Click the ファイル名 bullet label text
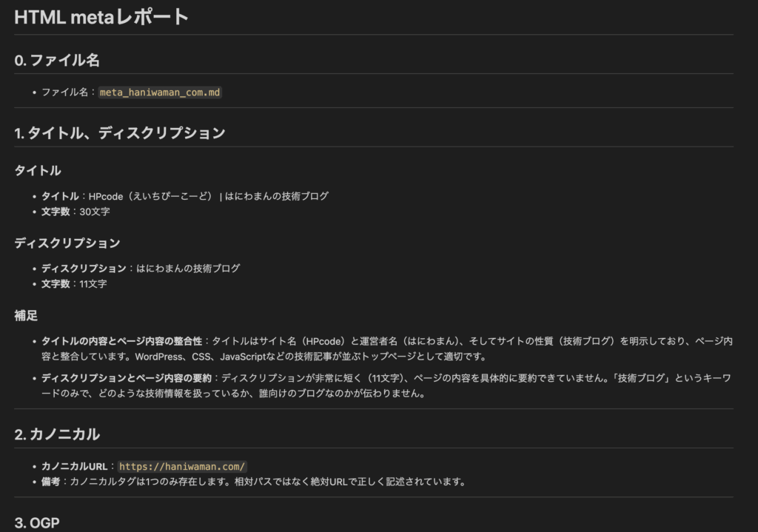This screenshot has height=532, width=758. click(x=64, y=92)
